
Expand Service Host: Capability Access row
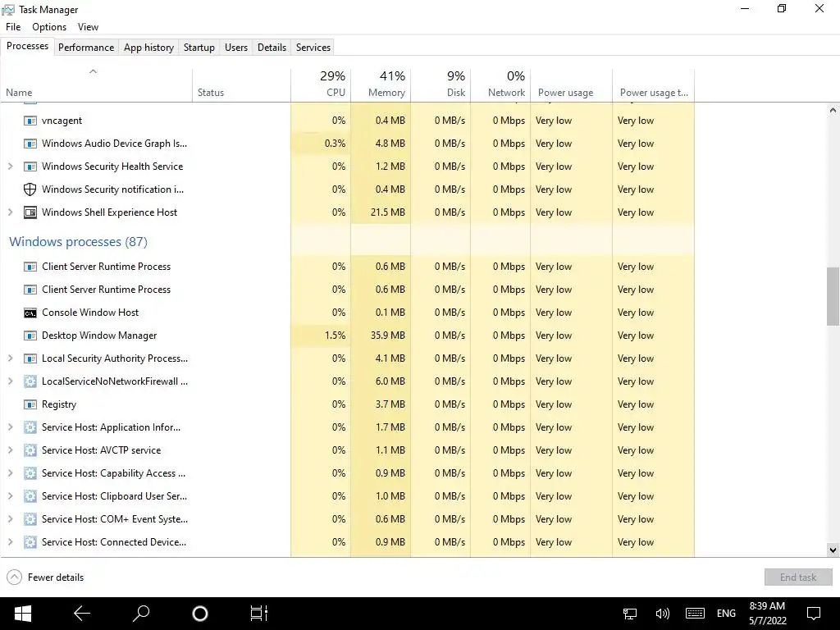tap(10, 473)
